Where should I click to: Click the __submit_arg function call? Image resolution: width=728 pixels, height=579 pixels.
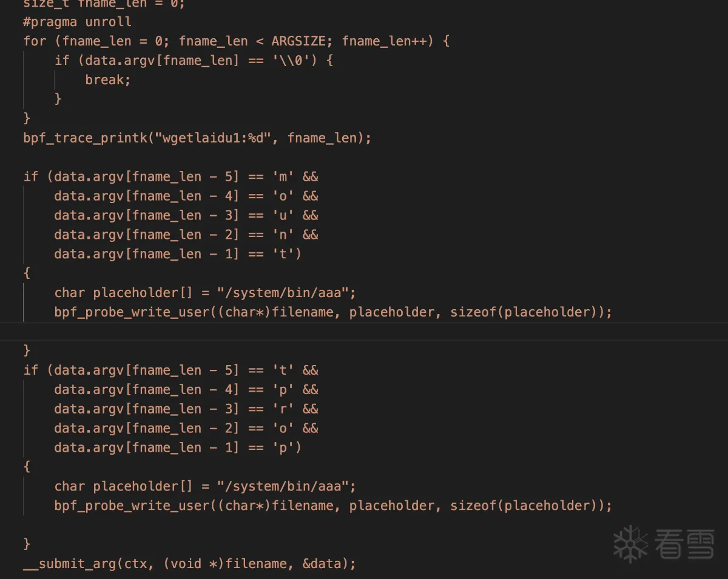70,563
